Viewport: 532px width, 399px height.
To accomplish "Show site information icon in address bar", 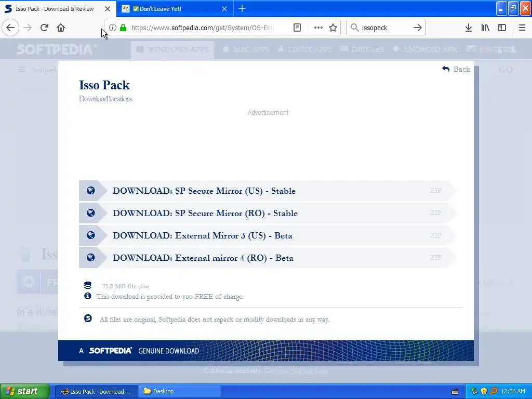I will click(x=113, y=28).
